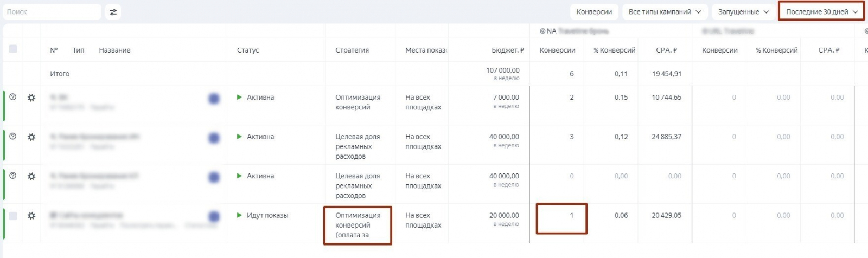The image size is (868, 258).
Task: Sort by the Статус column header
Action: pos(248,50)
